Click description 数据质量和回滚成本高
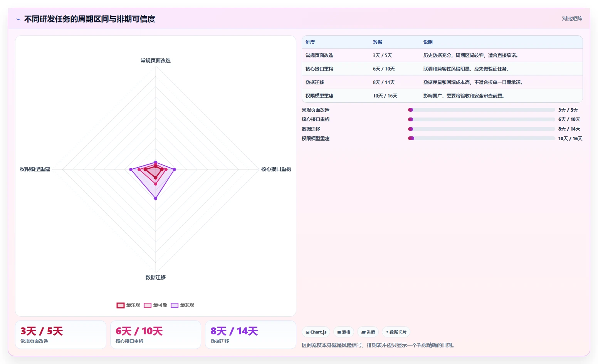The image size is (598, 364). click(x=474, y=82)
